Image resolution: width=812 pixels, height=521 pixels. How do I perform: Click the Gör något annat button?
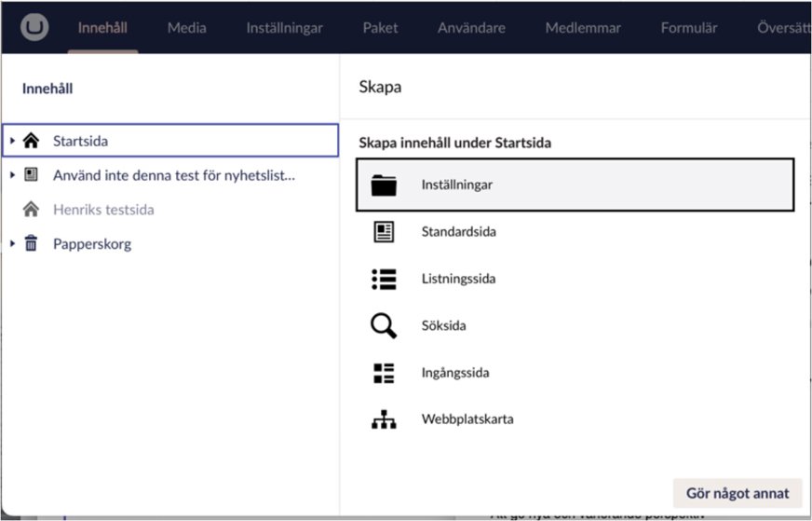click(x=738, y=493)
